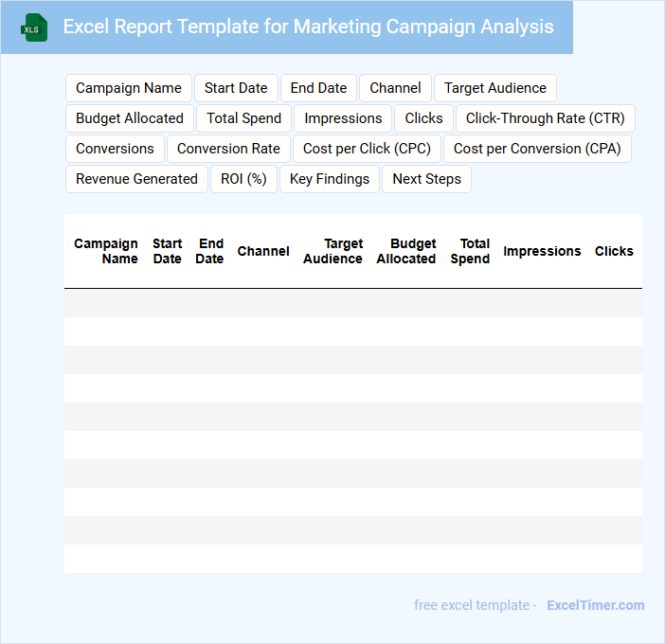Click the Cost per Click (CPC) tag
This screenshot has width=665, height=644.
[x=367, y=149]
